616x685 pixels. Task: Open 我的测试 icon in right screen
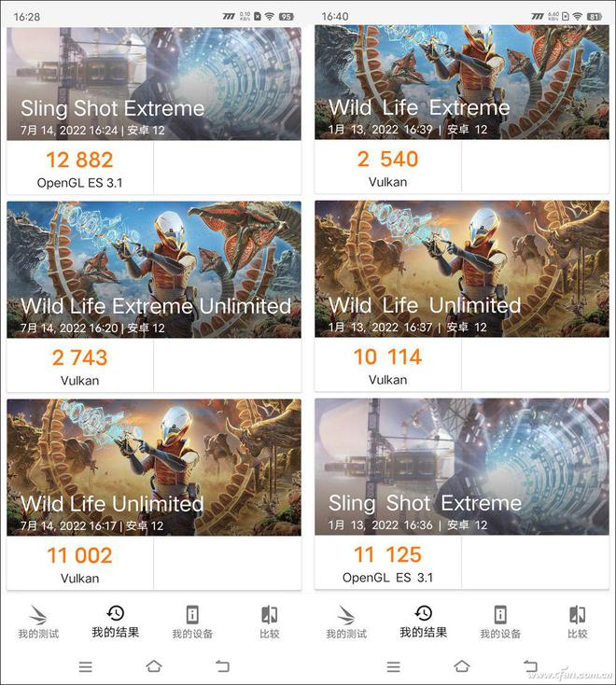click(x=346, y=614)
